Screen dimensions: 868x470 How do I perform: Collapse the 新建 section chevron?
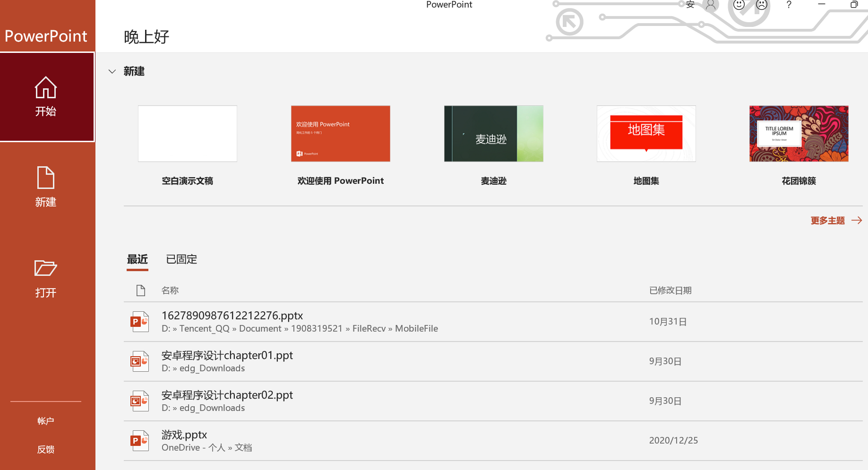(x=112, y=71)
